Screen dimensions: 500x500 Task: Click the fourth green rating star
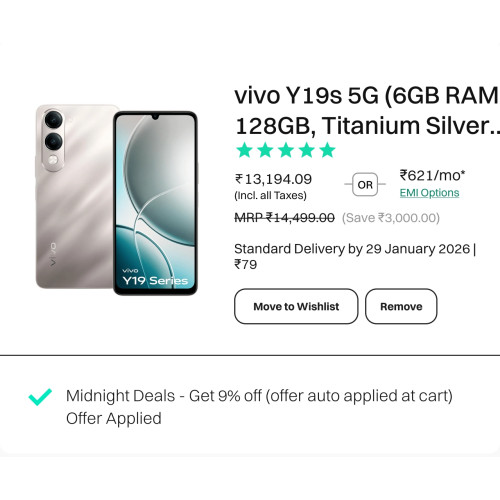click(306, 150)
